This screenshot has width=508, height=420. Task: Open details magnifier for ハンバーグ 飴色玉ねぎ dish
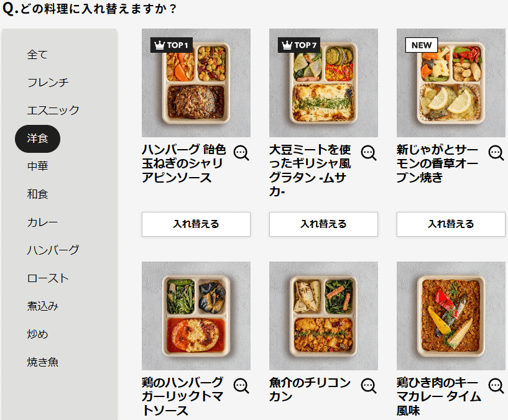[x=241, y=153]
